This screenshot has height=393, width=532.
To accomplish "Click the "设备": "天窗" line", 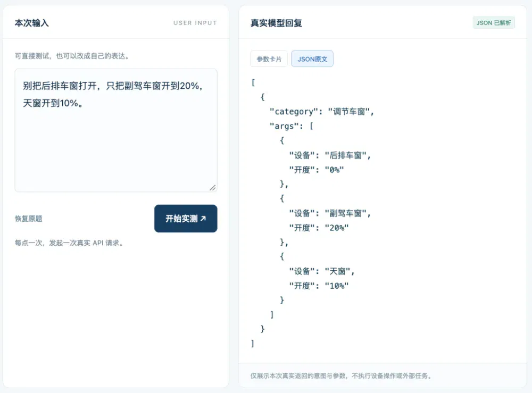I will pyautogui.click(x=322, y=271).
